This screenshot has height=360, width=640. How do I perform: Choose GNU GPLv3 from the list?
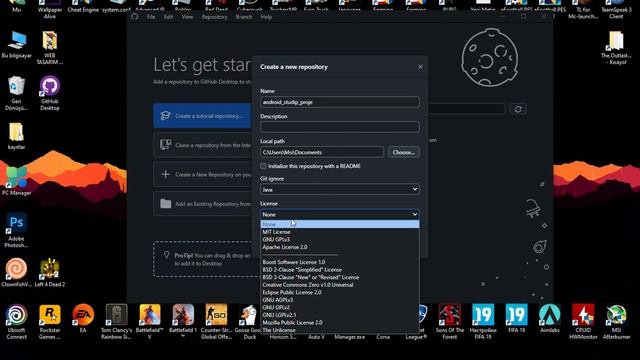[x=340, y=239]
